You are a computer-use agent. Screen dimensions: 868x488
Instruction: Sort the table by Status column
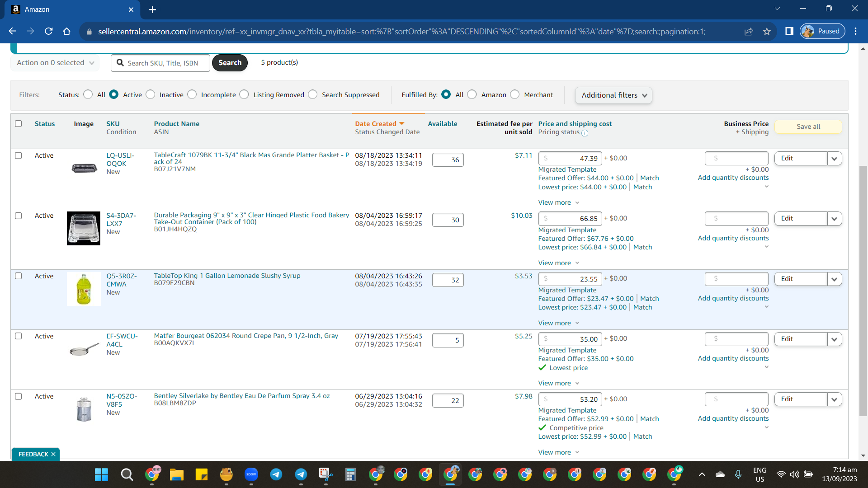click(x=45, y=124)
